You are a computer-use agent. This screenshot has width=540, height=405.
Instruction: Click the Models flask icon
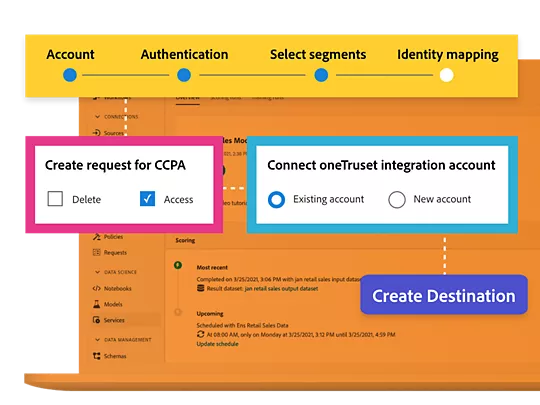click(96, 304)
